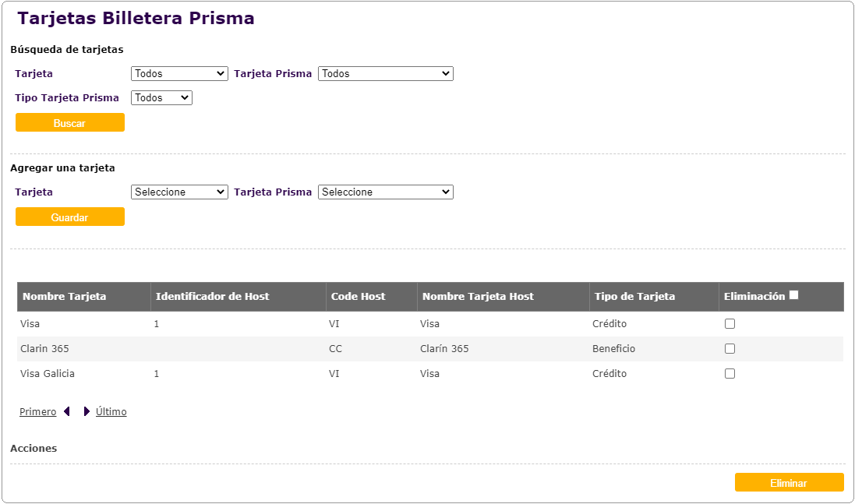The width and height of the screenshot is (855, 504).
Task: Tick the Eliminación checkbox for Visa Galicia
Action: 730,374
